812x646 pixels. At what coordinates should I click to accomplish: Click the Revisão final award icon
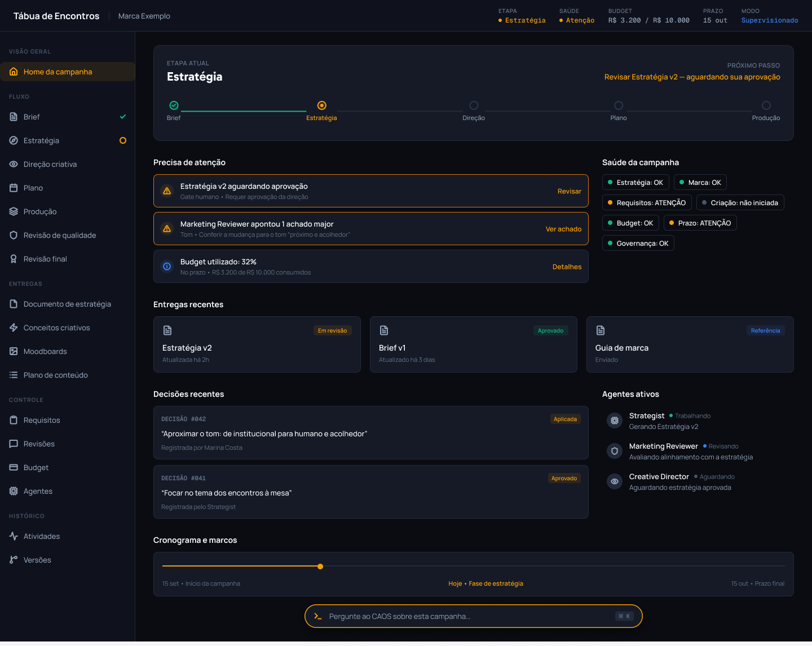14,259
